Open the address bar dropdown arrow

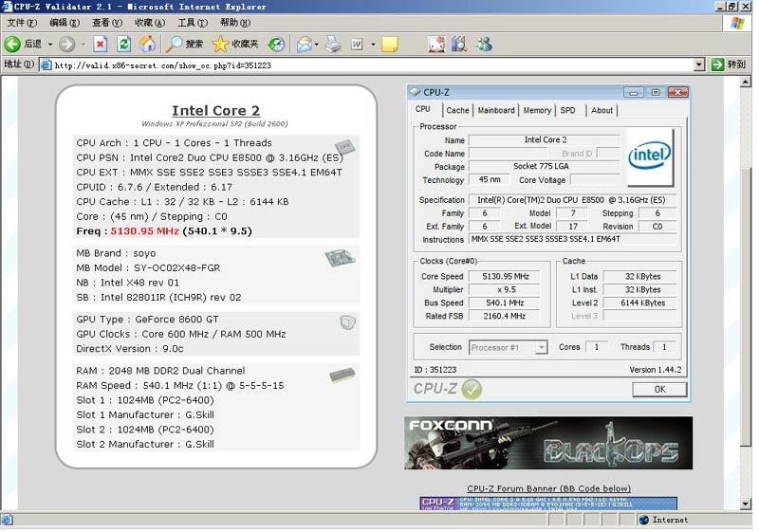coord(699,64)
